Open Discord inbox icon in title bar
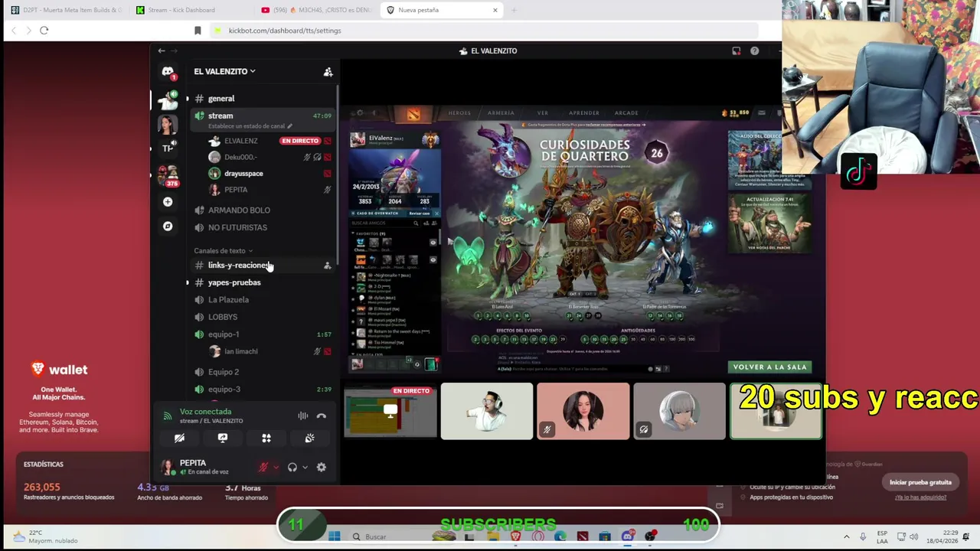The width and height of the screenshot is (980, 551). click(x=736, y=51)
